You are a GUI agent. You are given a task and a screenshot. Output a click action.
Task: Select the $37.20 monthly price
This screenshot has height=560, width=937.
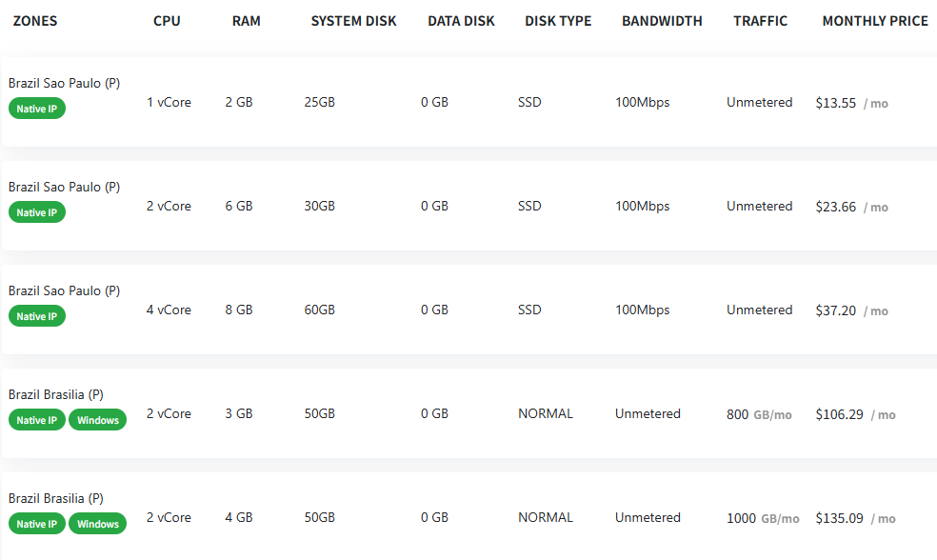click(836, 310)
